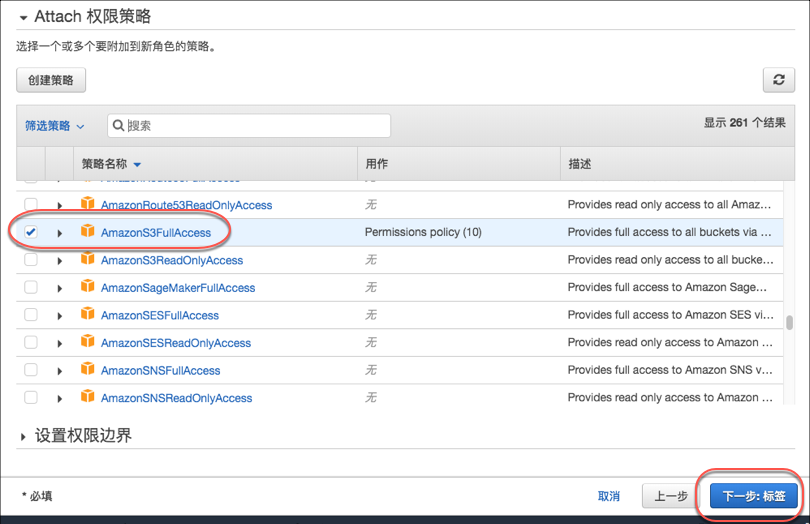Expand AmazonSESReadOnlyAccess row details arrow
The image size is (810, 524).
(x=60, y=343)
